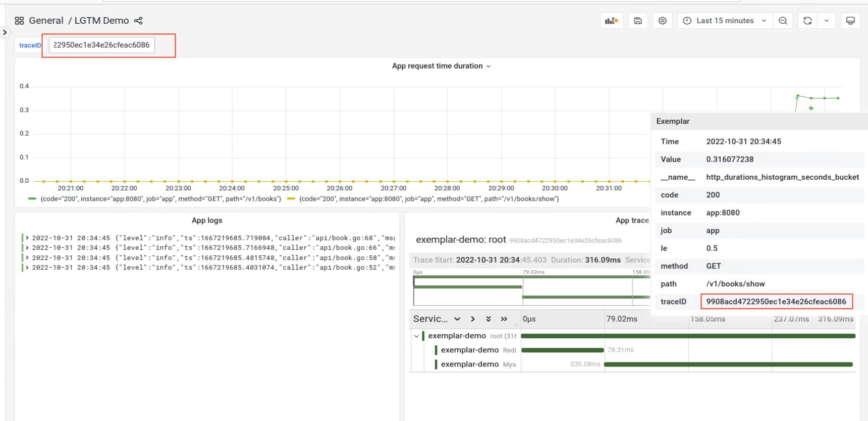Select the instance value app:8080
Viewport: 868px width, 421px height.
(723, 213)
